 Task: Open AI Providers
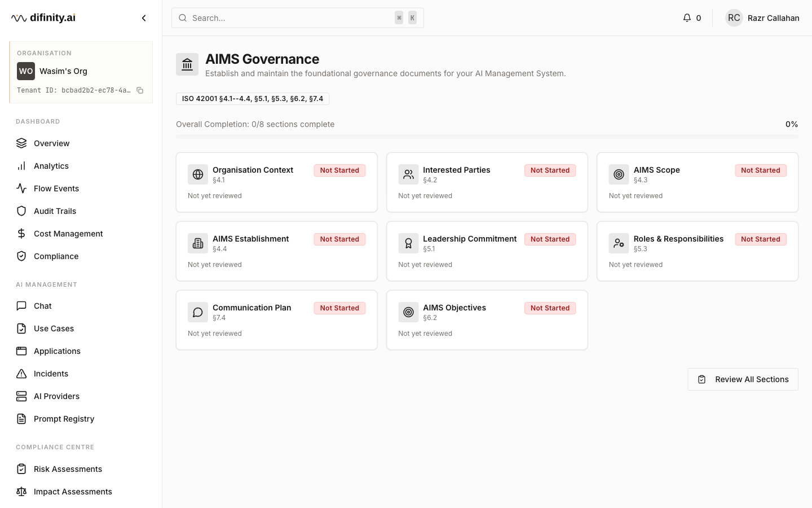(81, 396)
